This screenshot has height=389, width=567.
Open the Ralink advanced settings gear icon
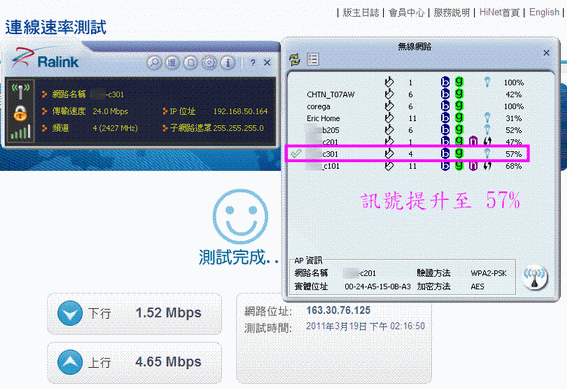209,63
